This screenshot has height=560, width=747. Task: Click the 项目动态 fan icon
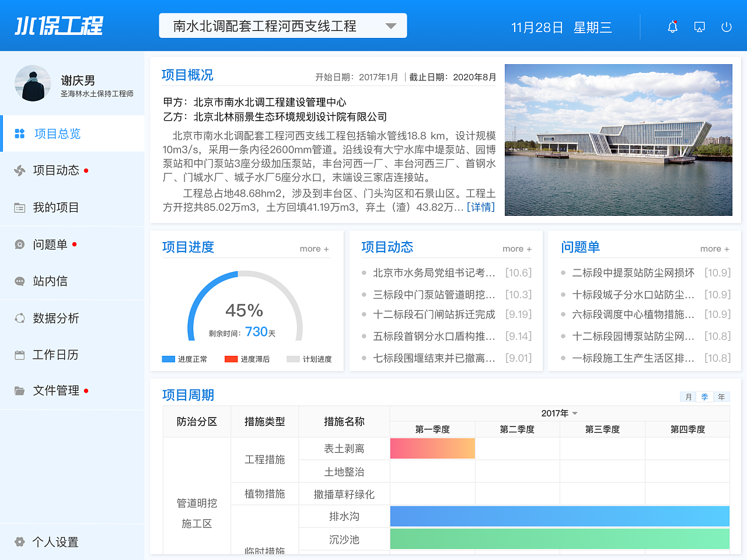pos(19,170)
